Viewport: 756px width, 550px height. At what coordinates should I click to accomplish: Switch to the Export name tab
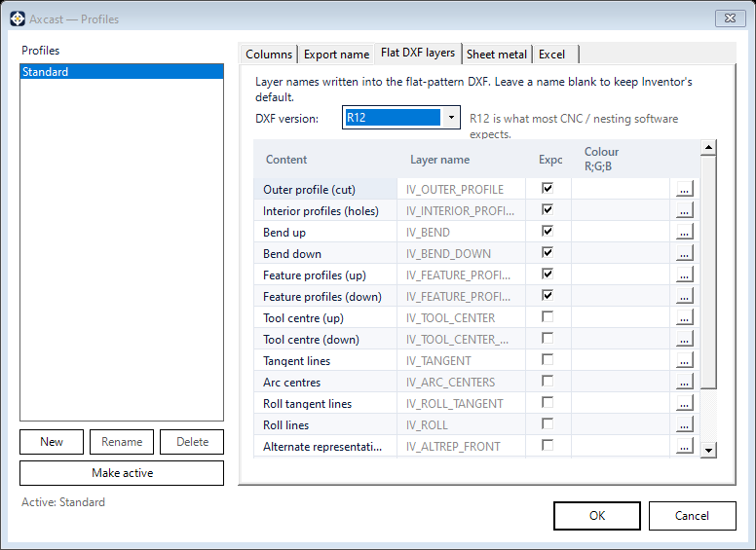coord(336,55)
